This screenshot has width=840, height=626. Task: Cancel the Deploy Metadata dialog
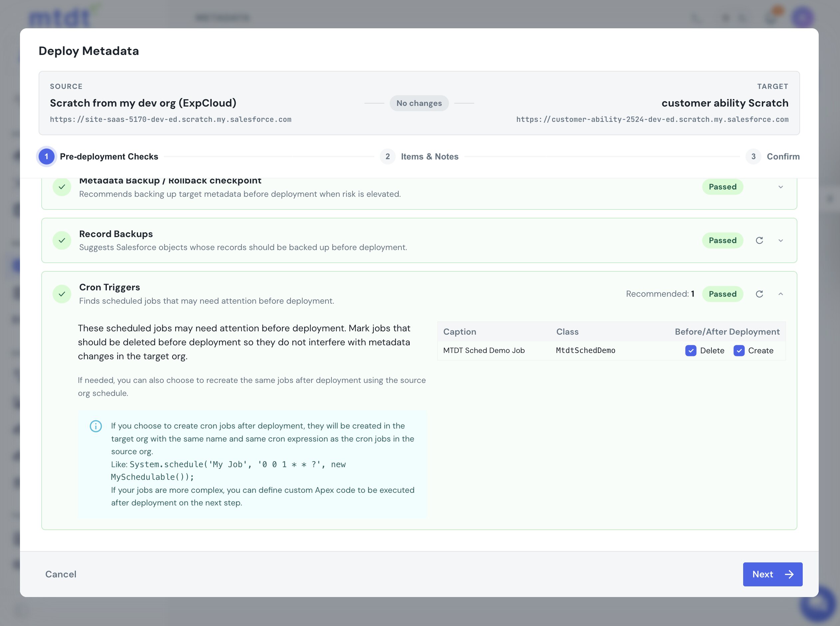coord(61,574)
